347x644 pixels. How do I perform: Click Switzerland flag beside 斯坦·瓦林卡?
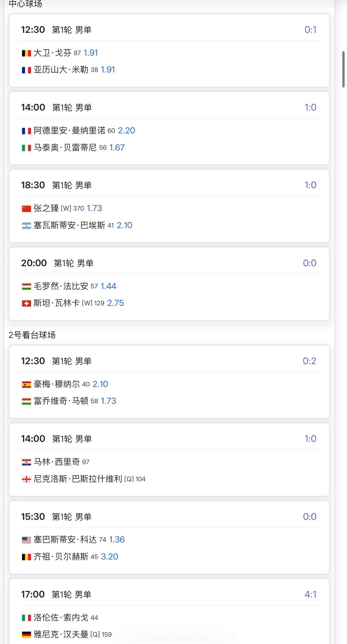pos(26,303)
